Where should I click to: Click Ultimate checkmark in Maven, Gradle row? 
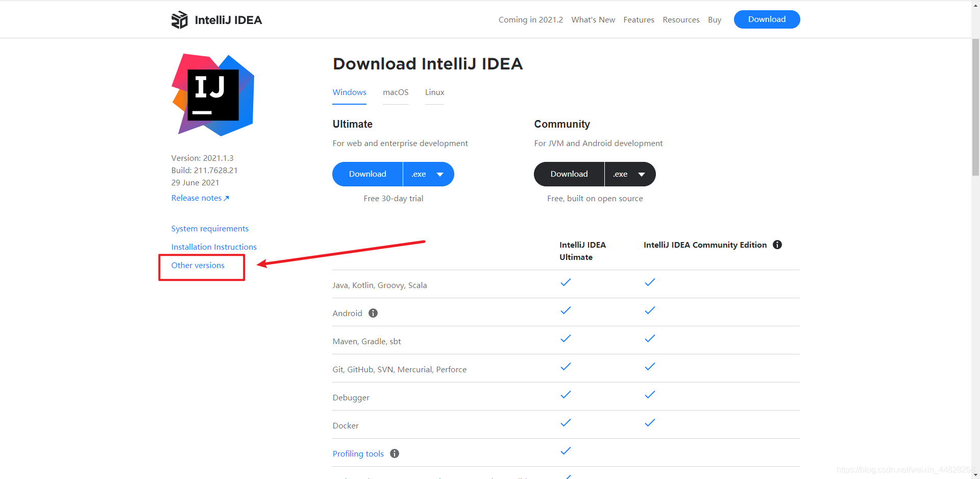tap(566, 339)
